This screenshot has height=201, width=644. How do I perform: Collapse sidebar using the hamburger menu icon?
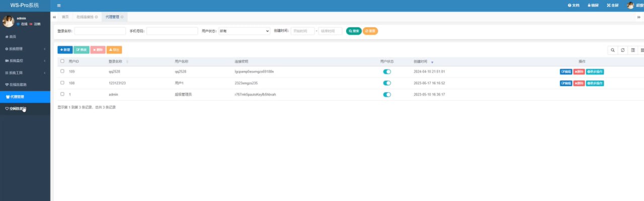59,6
